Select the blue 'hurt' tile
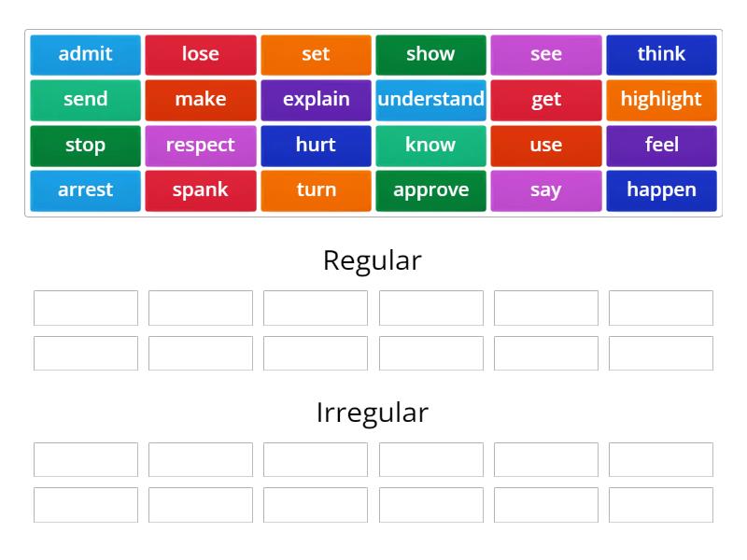This screenshot has width=747, height=560. [x=316, y=146]
